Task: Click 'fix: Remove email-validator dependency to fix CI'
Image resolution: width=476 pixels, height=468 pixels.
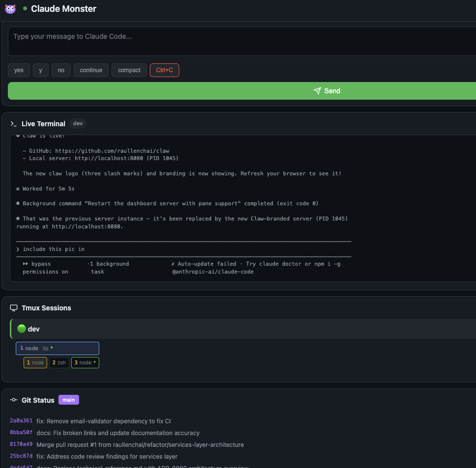Action: [104, 421]
